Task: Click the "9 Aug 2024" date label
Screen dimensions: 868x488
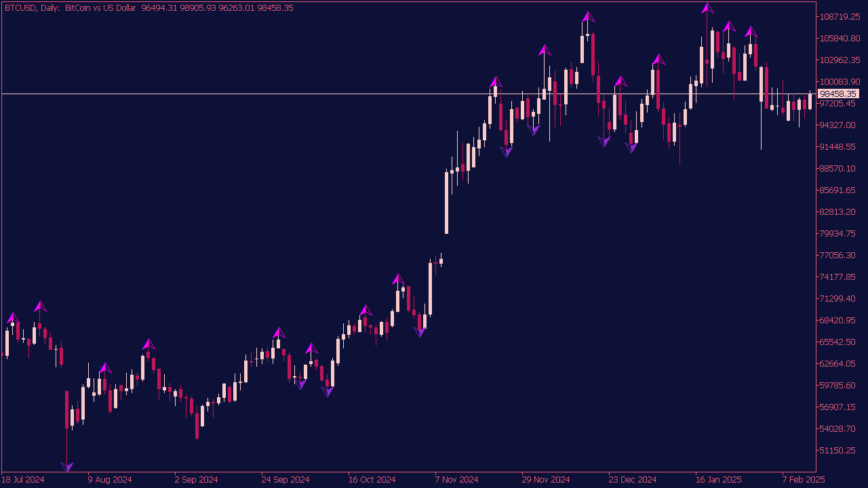Action: click(110, 479)
